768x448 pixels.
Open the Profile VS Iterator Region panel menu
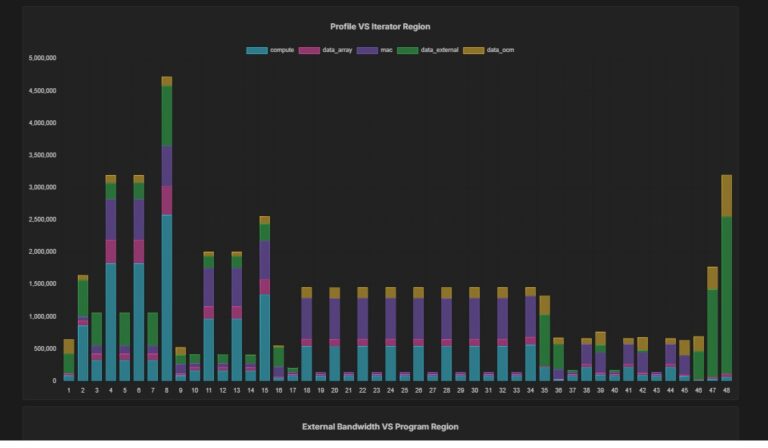pos(380,26)
